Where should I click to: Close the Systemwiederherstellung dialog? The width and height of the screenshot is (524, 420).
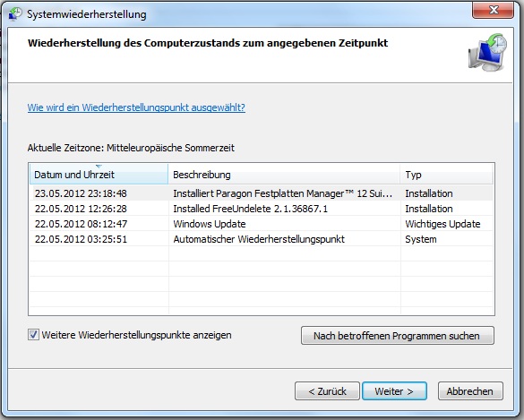coord(494,10)
